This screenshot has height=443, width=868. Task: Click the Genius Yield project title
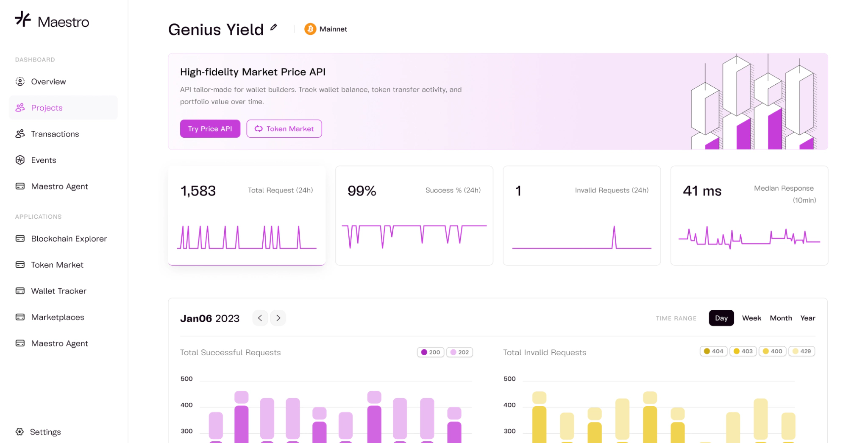tap(216, 30)
